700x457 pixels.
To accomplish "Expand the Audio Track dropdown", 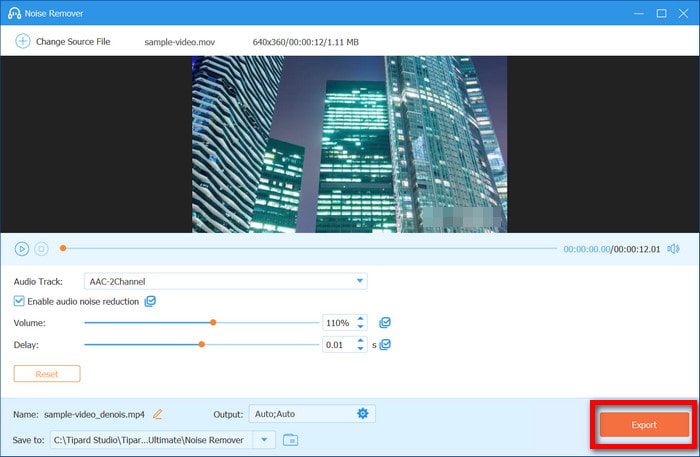I will tap(360, 282).
